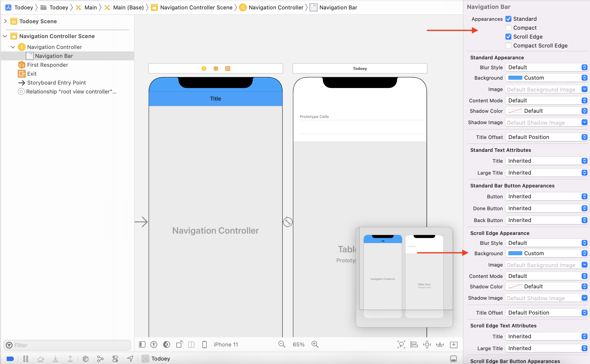This screenshot has width=590, height=364.
Task: Click the Standard Appearance Background blue swatch
Action: point(515,78)
